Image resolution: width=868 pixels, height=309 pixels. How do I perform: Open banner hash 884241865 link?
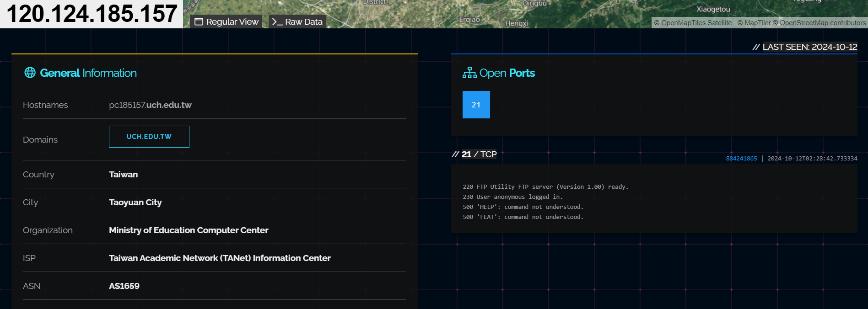point(741,159)
